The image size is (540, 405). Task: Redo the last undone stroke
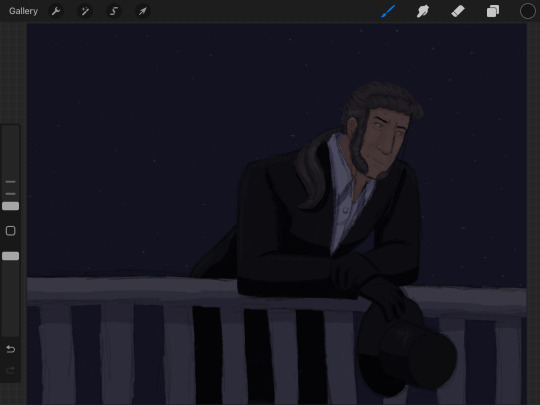click(x=11, y=370)
